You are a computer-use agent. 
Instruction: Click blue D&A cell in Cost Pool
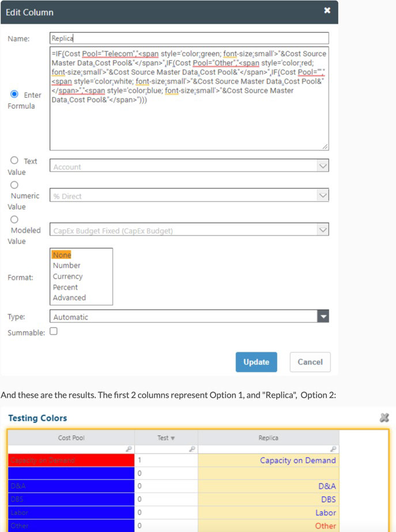pyautogui.click(x=71, y=486)
